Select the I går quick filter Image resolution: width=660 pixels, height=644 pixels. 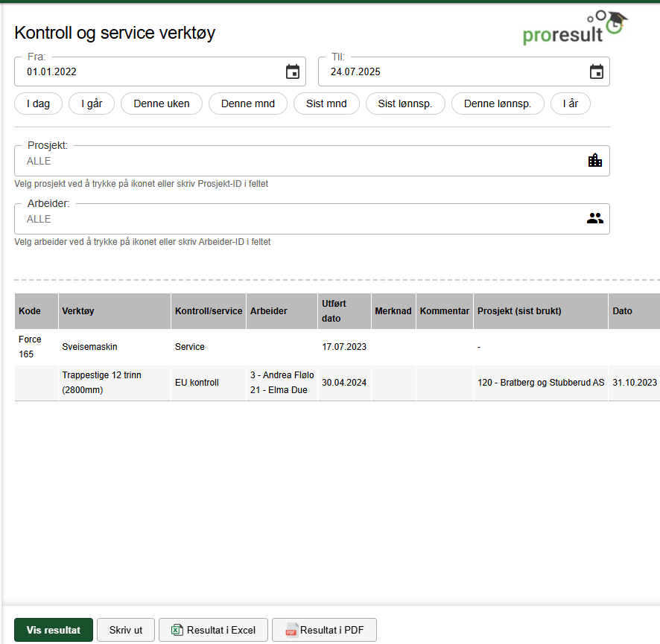tap(92, 103)
